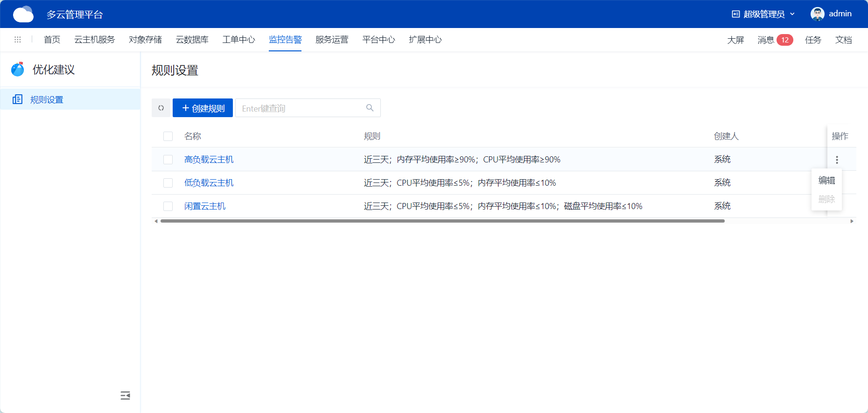Open the three-dot actions menu for 高负载云主机

pyautogui.click(x=837, y=160)
